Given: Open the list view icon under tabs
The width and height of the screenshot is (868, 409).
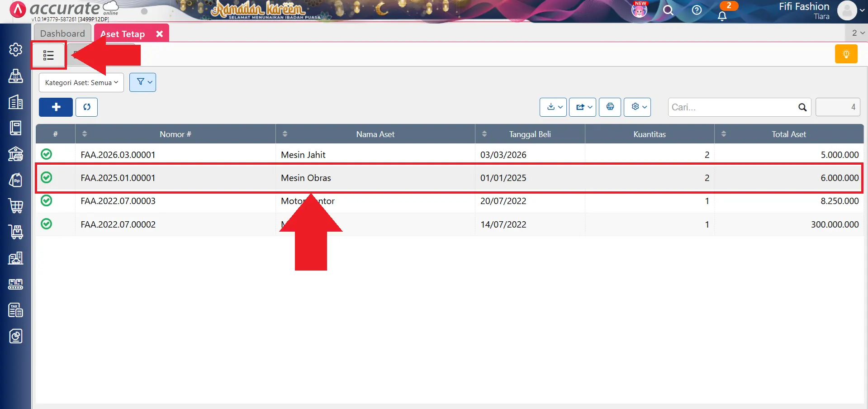Looking at the screenshot, I should [x=48, y=55].
